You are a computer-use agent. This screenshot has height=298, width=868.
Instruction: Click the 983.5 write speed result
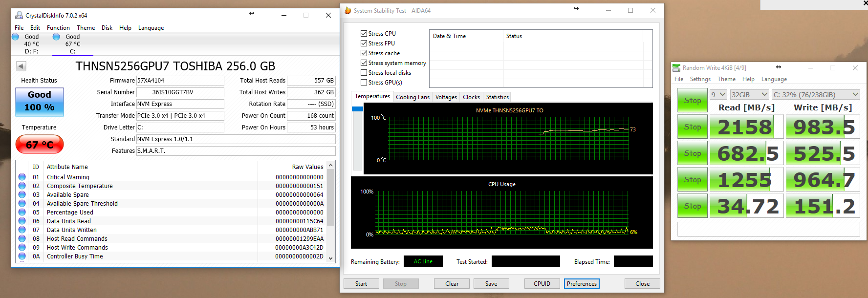[x=823, y=127]
